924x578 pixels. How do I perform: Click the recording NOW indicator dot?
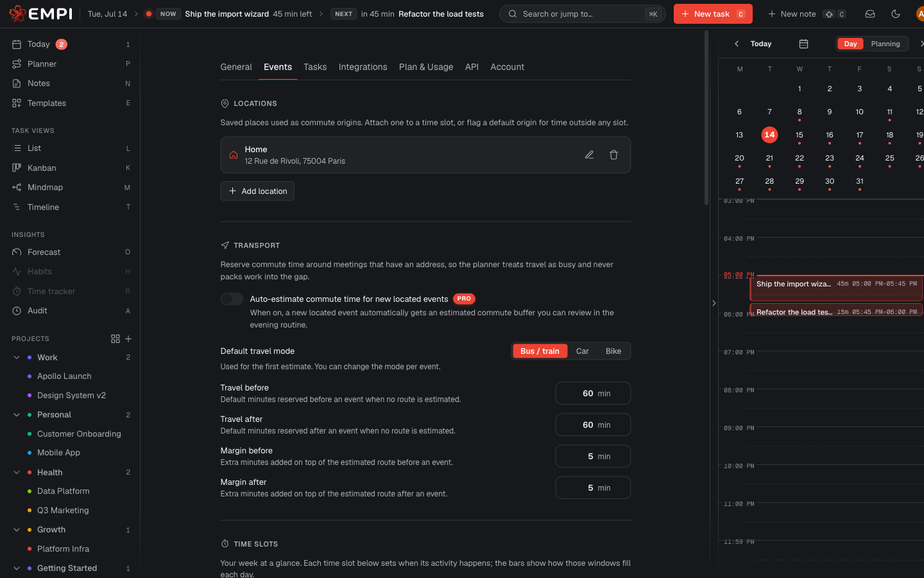pos(149,13)
